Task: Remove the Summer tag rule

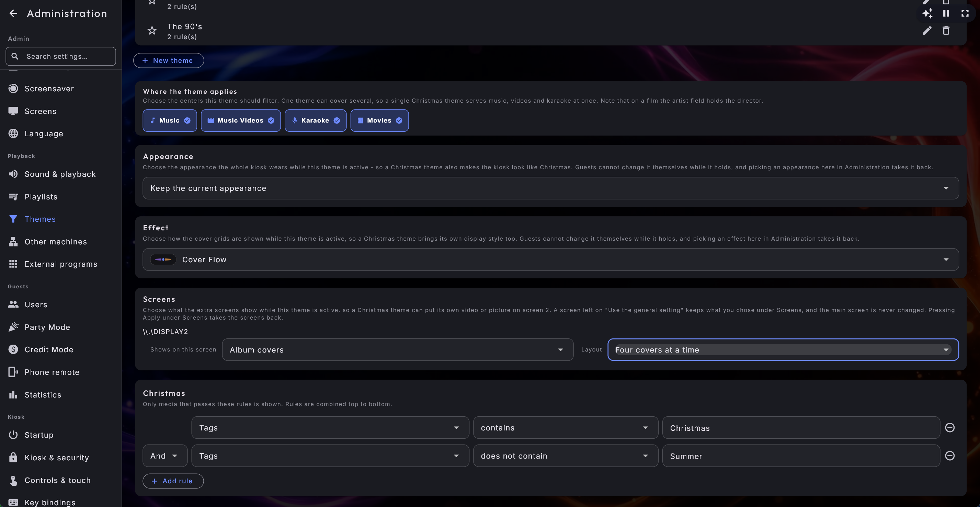Action: 949,456
